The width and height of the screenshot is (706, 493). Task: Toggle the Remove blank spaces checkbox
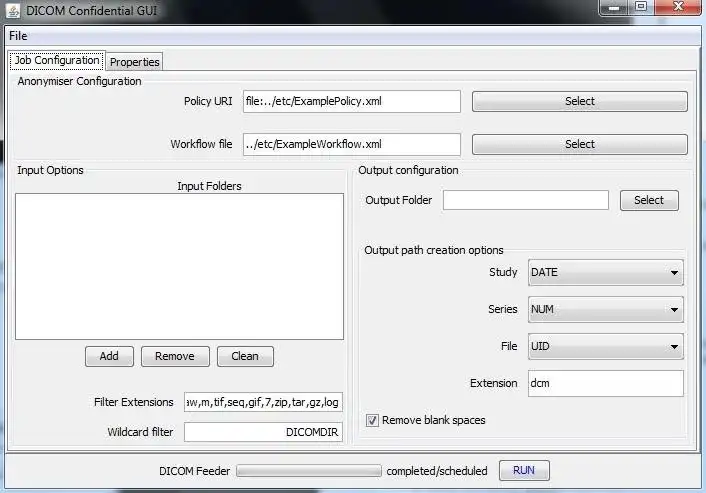(372, 421)
